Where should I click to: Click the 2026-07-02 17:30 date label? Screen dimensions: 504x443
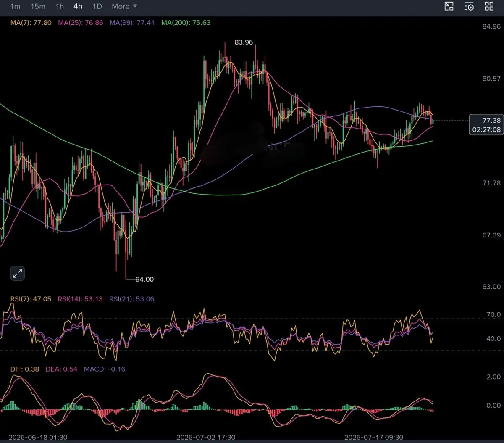tap(206, 437)
